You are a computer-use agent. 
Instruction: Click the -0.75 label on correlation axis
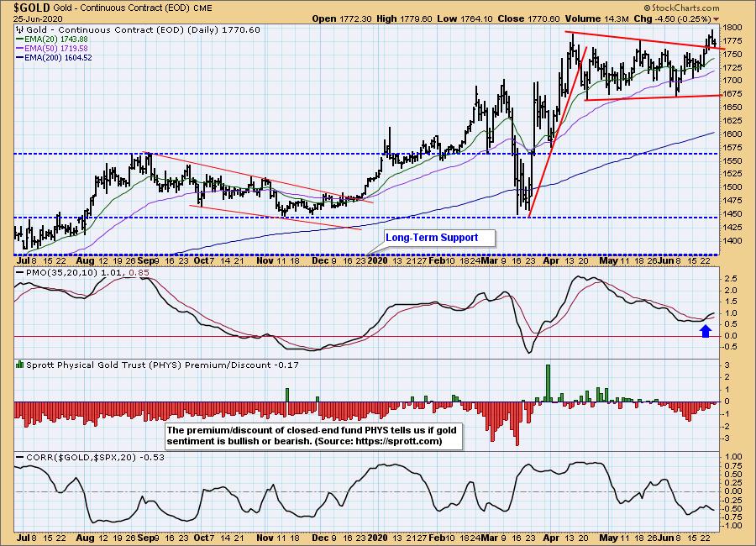click(x=732, y=517)
